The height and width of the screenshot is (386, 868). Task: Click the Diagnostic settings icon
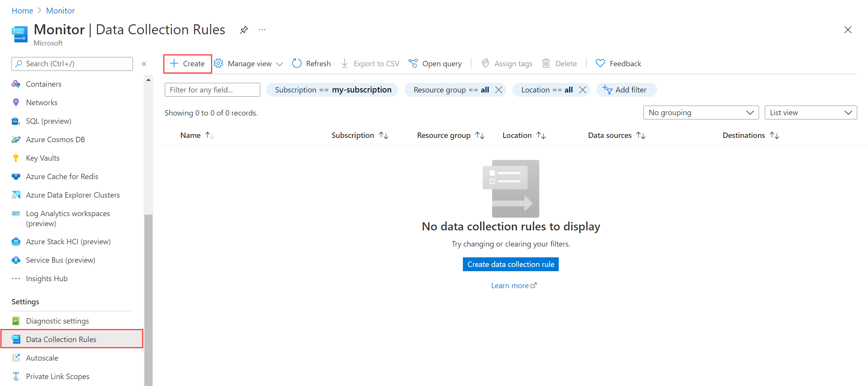point(16,321)
